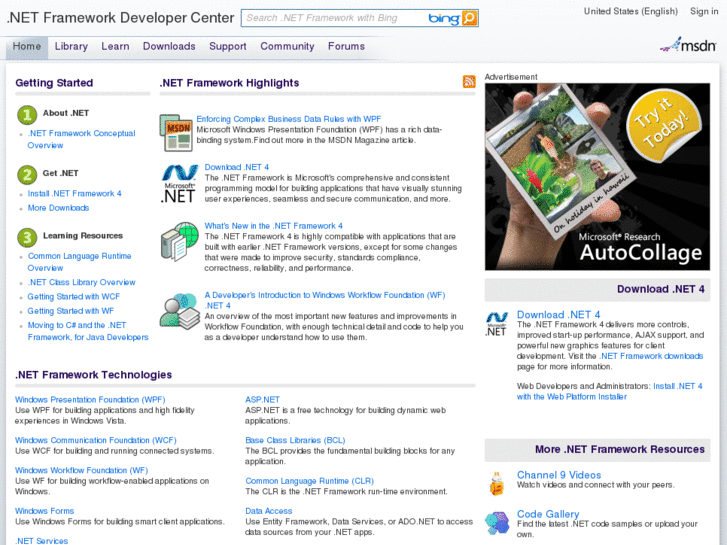Click the MSDN Magazine icon beside WPF article
Viewport: 727px width, 545px height.
[176, 133]
